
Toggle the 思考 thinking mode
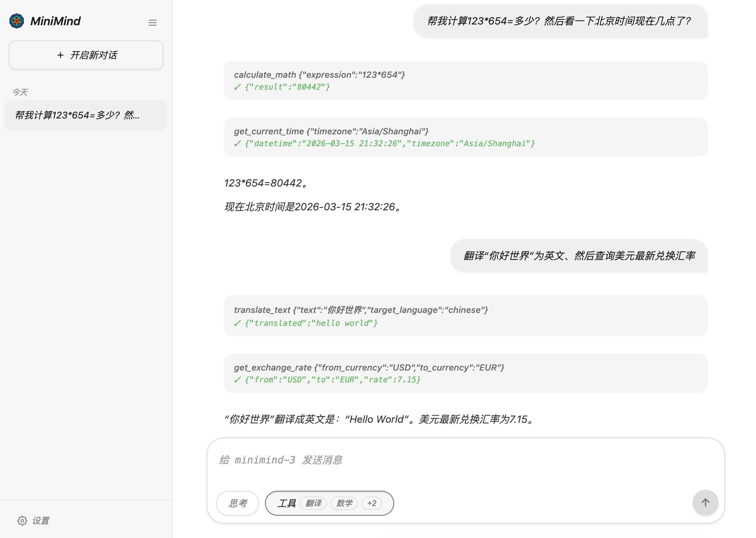238,503
